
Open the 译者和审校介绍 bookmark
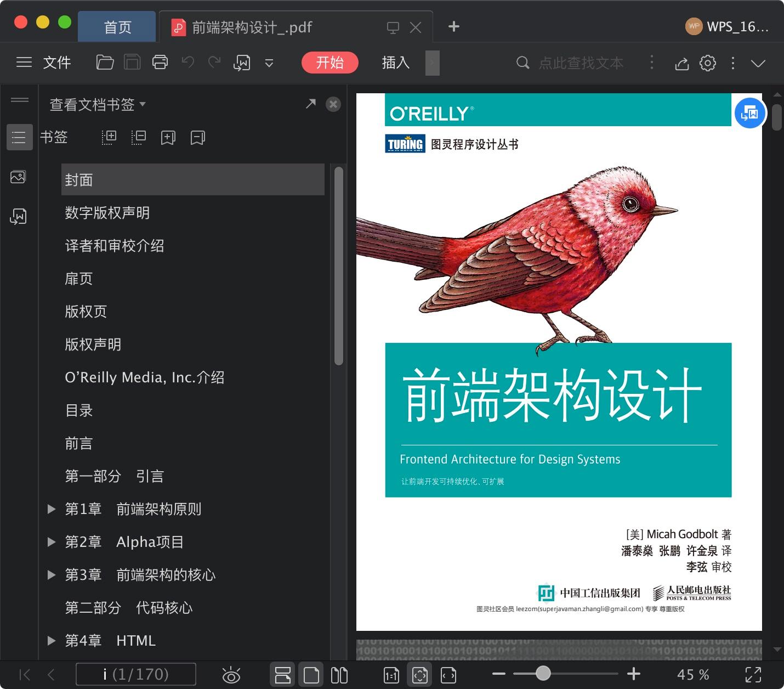[x=115, y=246]
